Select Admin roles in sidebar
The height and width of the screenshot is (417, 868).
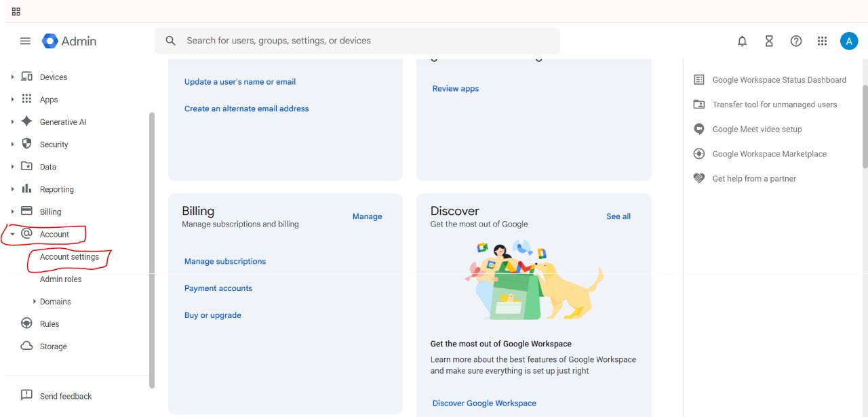tap(60, 279)
